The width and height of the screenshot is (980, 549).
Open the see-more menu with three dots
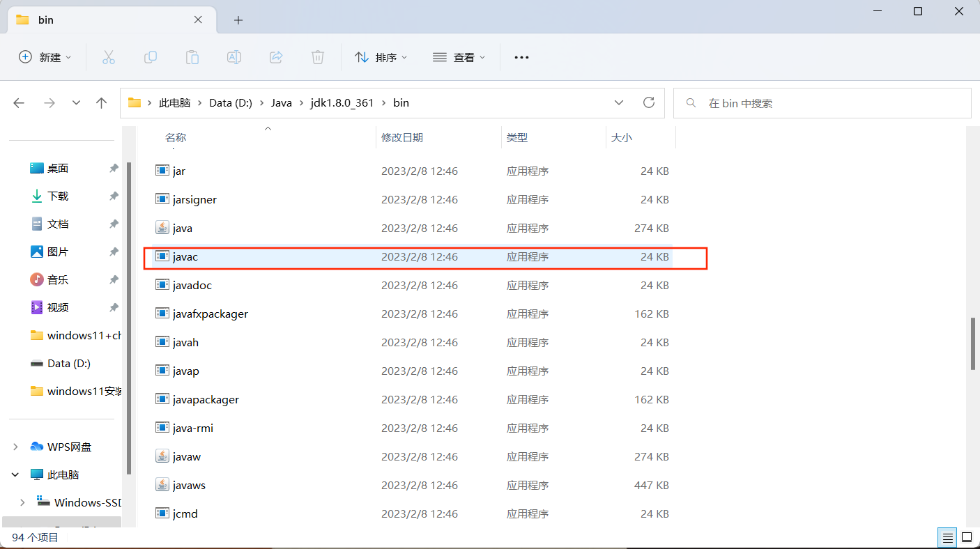(521, 57)
